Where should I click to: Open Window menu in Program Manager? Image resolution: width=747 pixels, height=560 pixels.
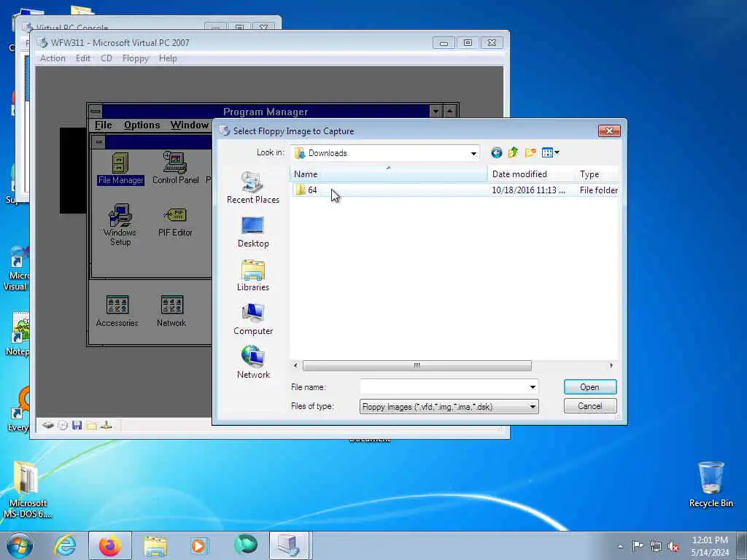coord(190,125)
